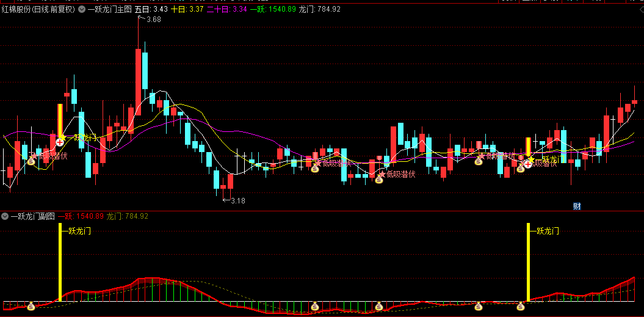This screenshot has width=644, height=317.
Task: Click the lowest-placed 低吸潜伏 label text
Action: coord(401,174)
